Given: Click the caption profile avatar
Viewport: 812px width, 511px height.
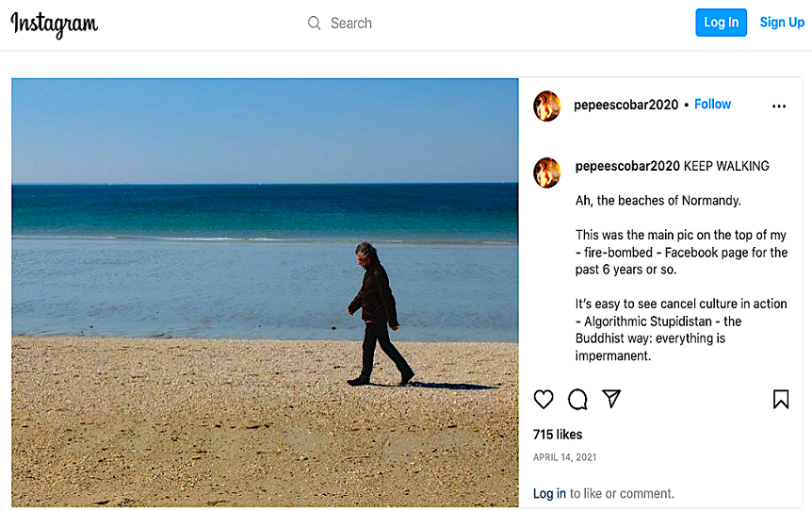Looking at the screenshot, I should click(x=547, y=173).
